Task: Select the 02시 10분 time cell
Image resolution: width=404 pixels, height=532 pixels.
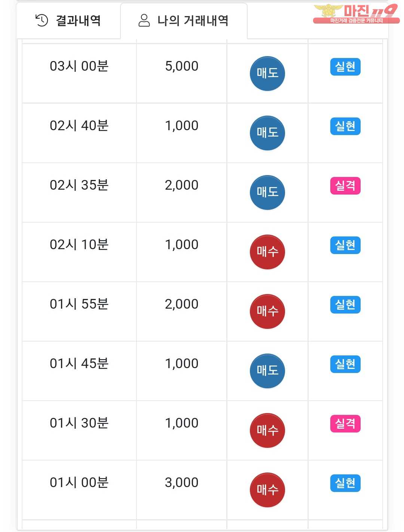Action: coord(79,245)
